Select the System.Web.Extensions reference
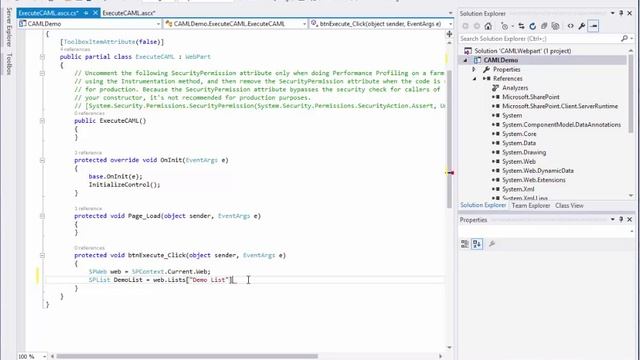The image size is (640, 360). click(x=533, y=180)
